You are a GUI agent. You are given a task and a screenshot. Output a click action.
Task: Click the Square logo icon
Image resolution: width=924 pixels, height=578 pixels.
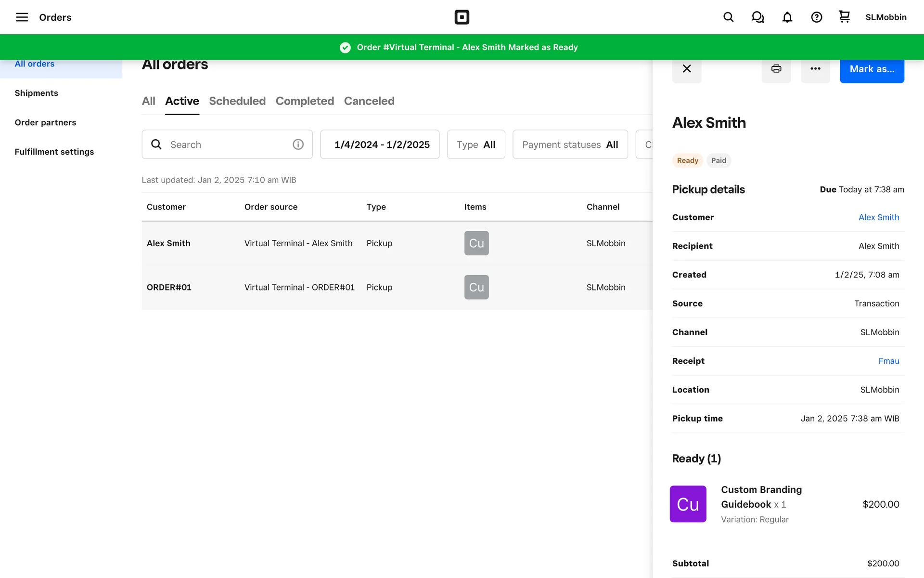[462, 17]
